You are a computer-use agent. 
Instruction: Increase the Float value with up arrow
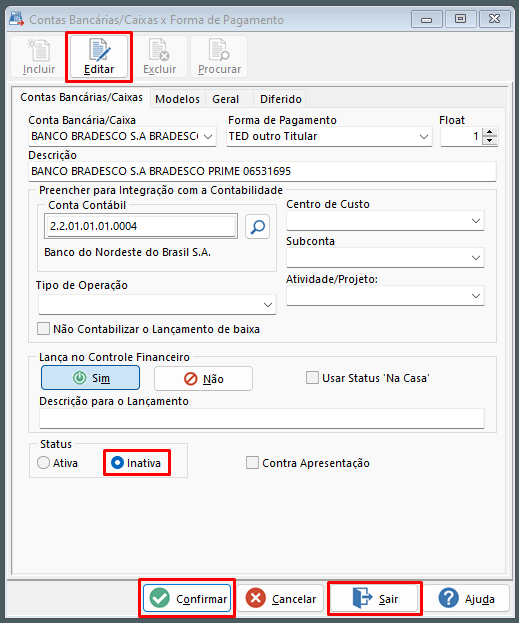(490, 132)
